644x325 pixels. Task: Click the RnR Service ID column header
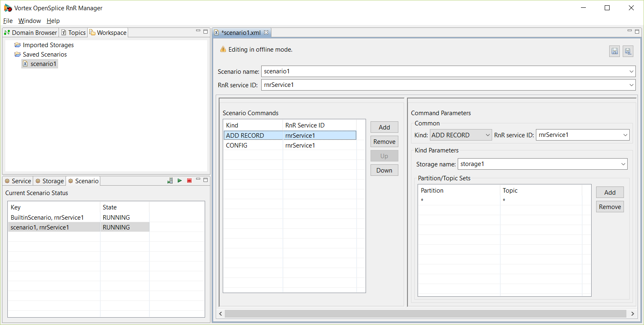pyautogui.click(x=319, y=125)
